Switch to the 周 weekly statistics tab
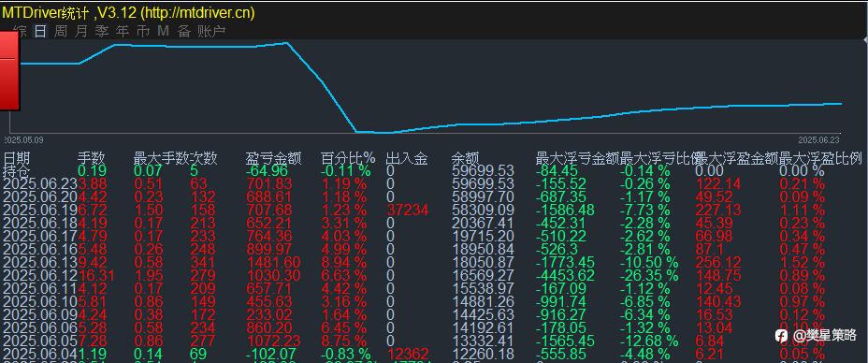The height and width of the screenshot is (363, 868). (x=61, y=31)
